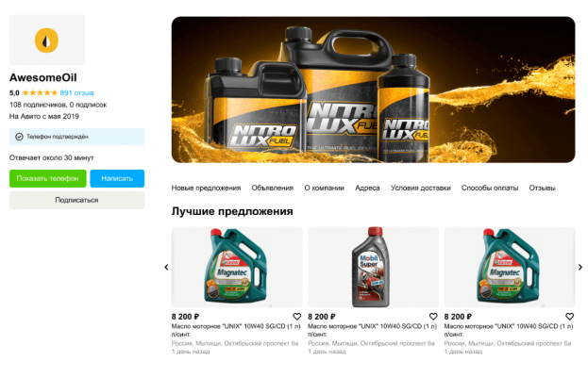Open the first Castrol Magnatec product image

coord(237,267)
